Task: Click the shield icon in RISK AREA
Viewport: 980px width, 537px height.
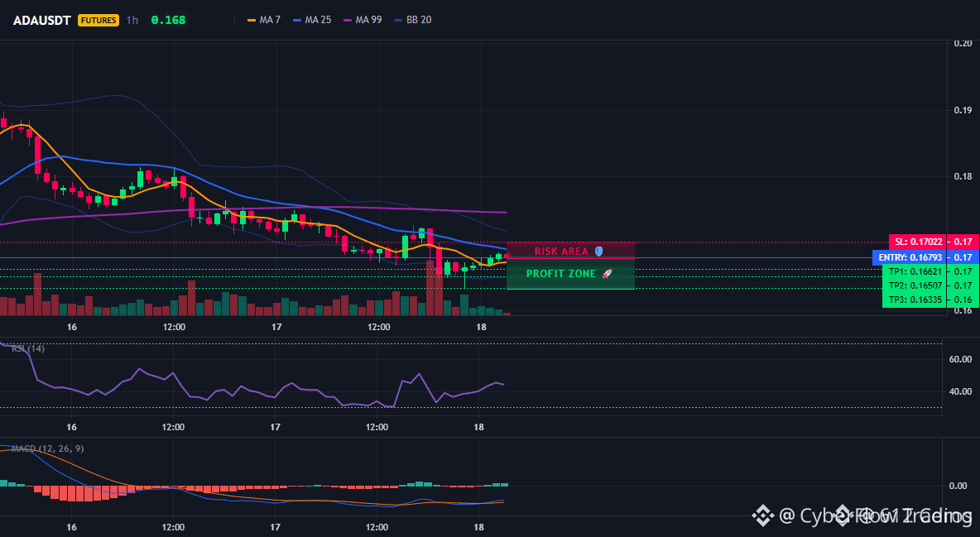Action: click(x=598, y=252)
